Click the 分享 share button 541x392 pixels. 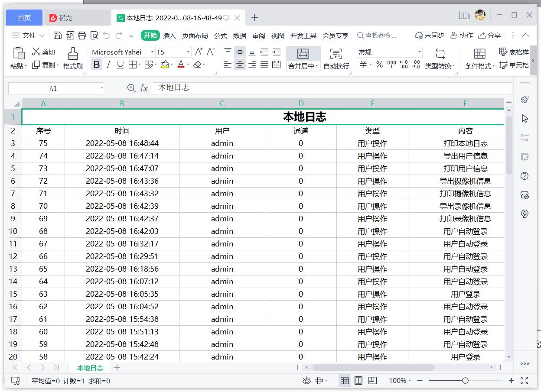coord(489,36)
